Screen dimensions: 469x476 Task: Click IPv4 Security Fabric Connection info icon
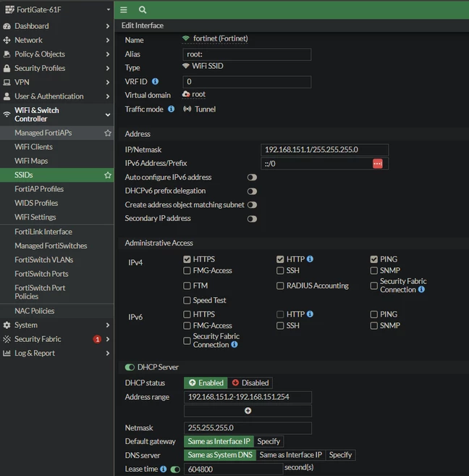[421, 289]
